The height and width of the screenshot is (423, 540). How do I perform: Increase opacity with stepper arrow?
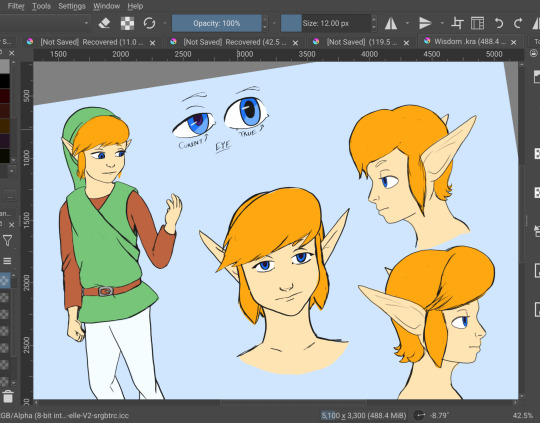tap(264, 19)
